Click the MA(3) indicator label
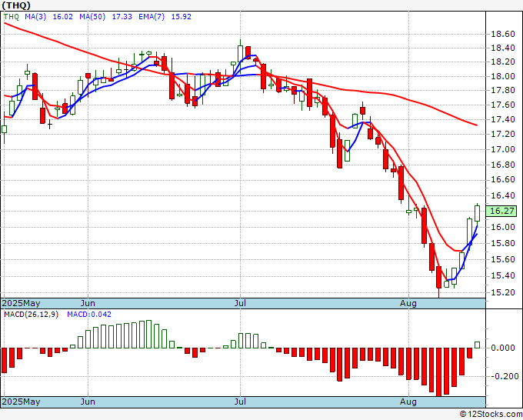 (35, 16)
